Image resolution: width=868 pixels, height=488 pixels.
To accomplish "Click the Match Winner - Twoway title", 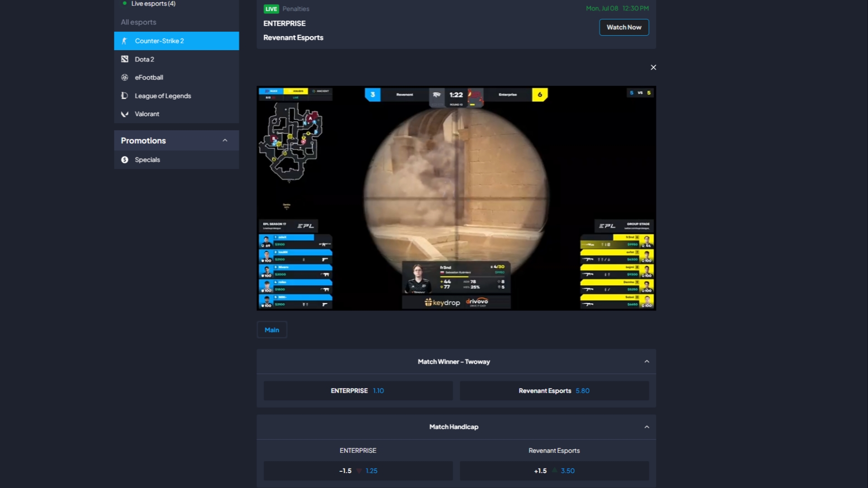I will click(x=454, y=361).
